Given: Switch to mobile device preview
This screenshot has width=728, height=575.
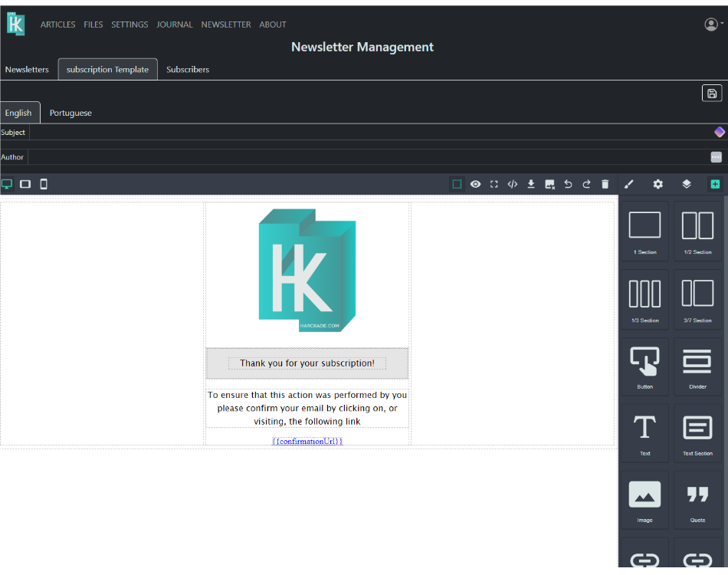Looking at the screenshot, I should (44, 184).
